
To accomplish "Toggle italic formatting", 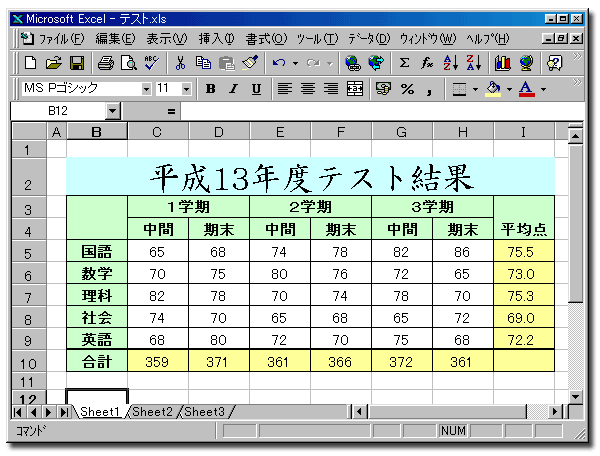I will coord(233,89).
